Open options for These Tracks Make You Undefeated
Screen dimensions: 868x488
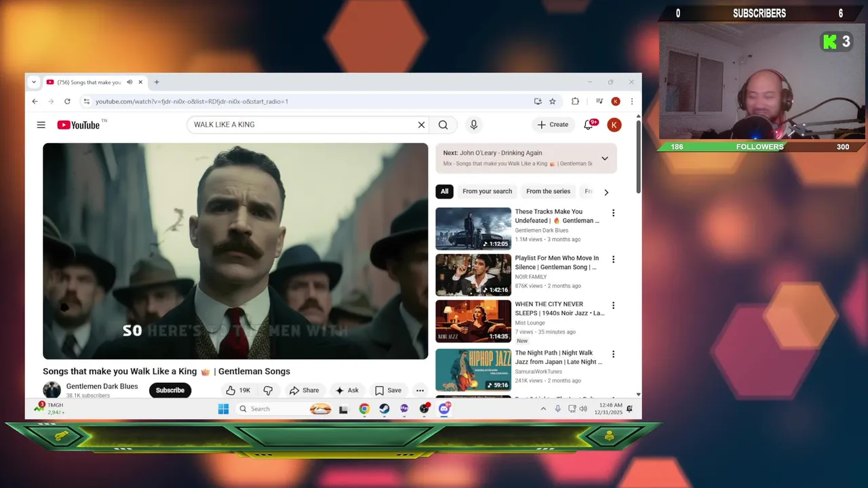click(x=613, y=213)
